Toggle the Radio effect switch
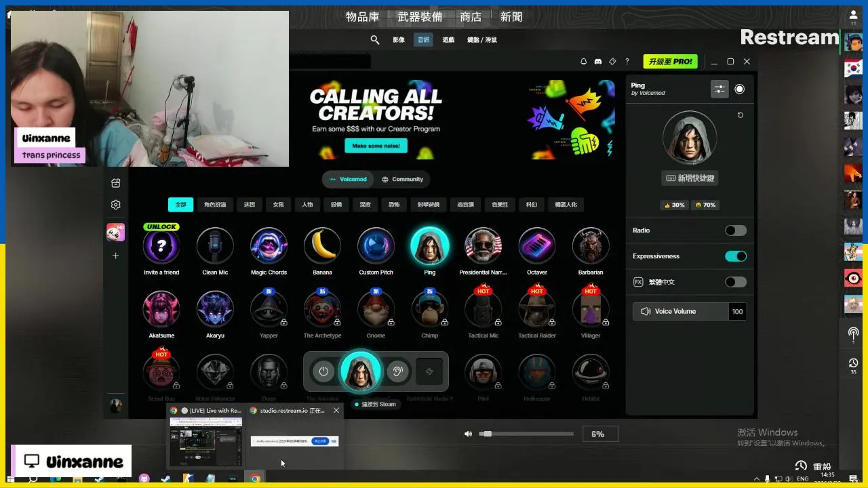Image resolution: width=868 pixels, height=488 pixels. 736,230
